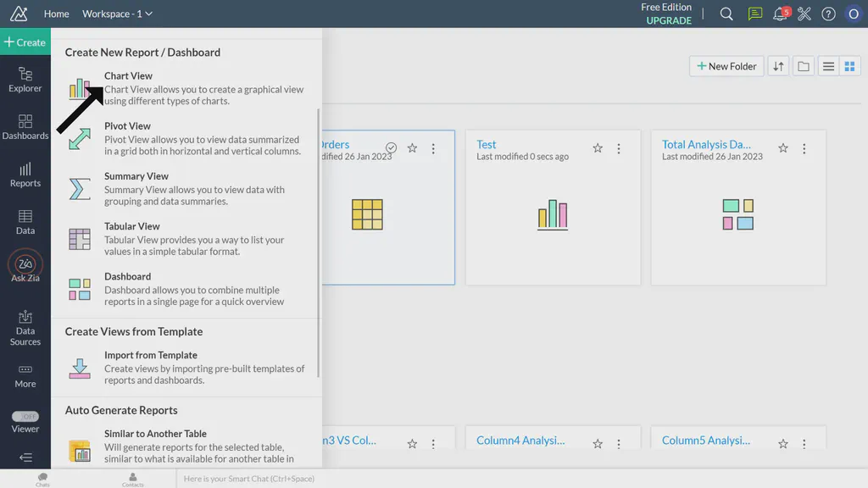This screenshot has width=868, height=488.
Task: Select Pivot View from the Create menu
Action: click(127, 125)
